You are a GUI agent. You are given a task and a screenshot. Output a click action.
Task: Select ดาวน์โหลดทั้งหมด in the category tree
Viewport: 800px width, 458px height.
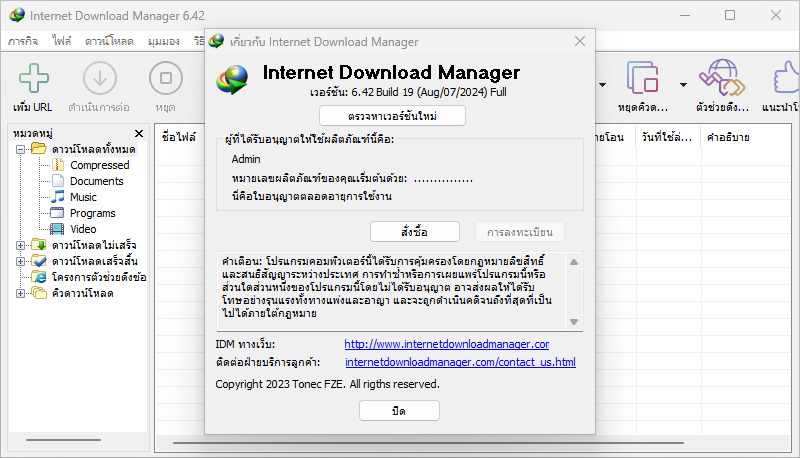tap(93, 149)
